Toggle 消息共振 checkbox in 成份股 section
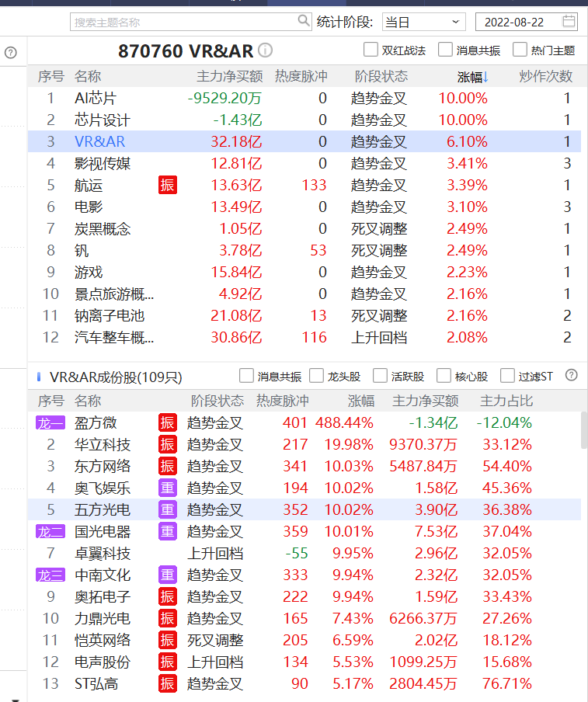Image resolution: width=588 pixels, height=702 pixels. click(246, 376)
